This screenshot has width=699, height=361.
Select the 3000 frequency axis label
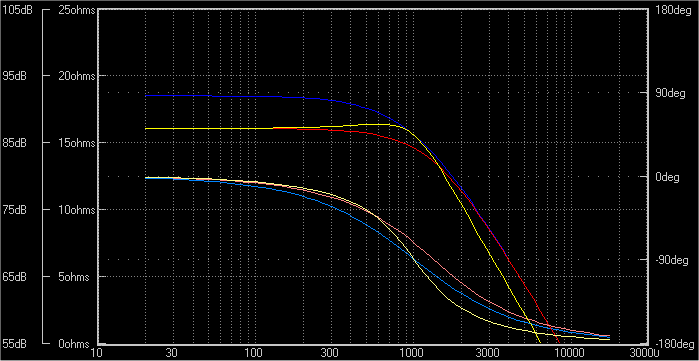point(486,353)
